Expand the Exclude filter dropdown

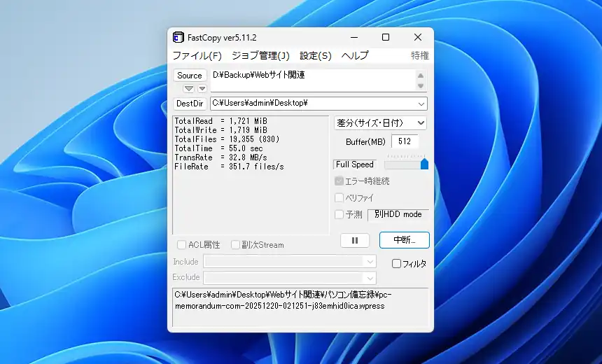(x=370, y=278)
